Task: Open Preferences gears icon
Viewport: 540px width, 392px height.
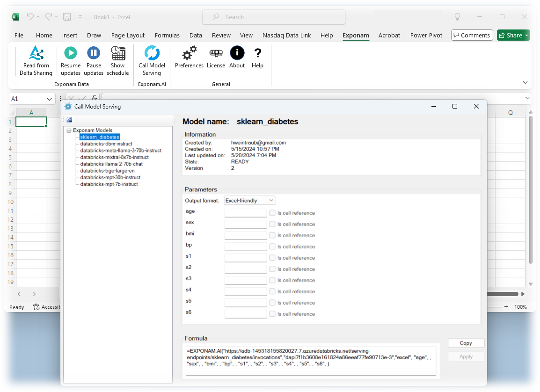Action: click(x=189, y=53)
